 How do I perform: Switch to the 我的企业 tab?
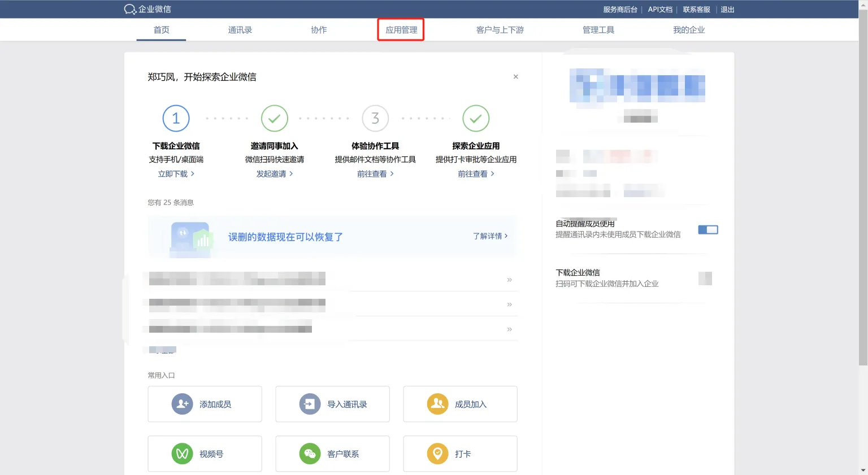point(689,30)
